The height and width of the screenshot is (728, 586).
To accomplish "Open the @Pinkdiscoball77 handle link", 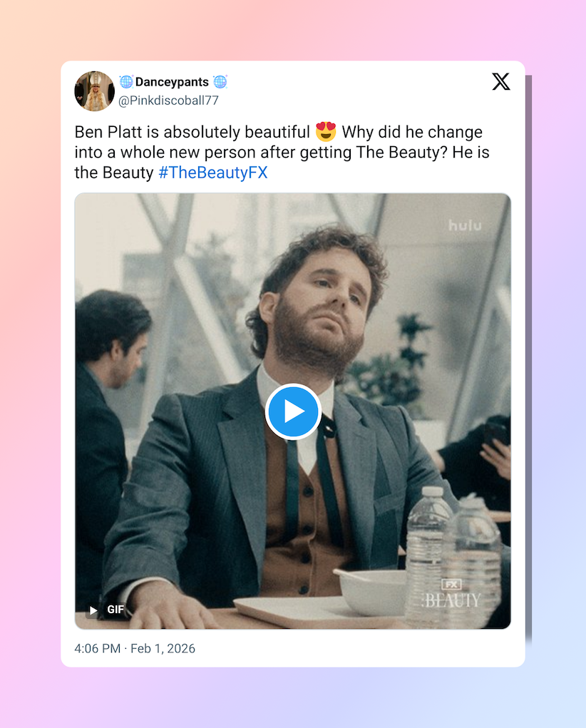I will 168,101.
